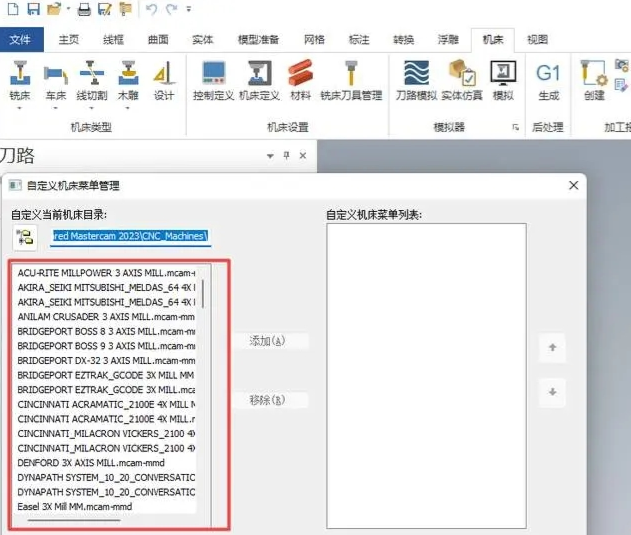Click the machine list vertical scrollbar

tap(204, 293)
